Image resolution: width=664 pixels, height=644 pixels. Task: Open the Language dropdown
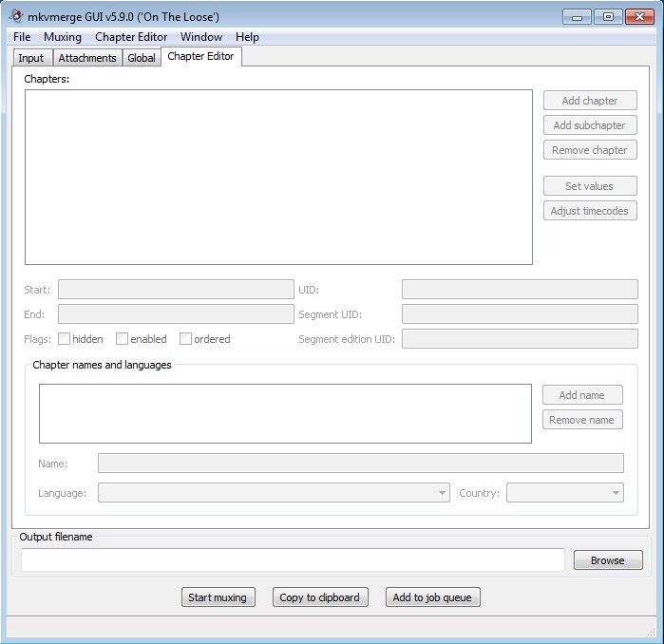[274, 493]
